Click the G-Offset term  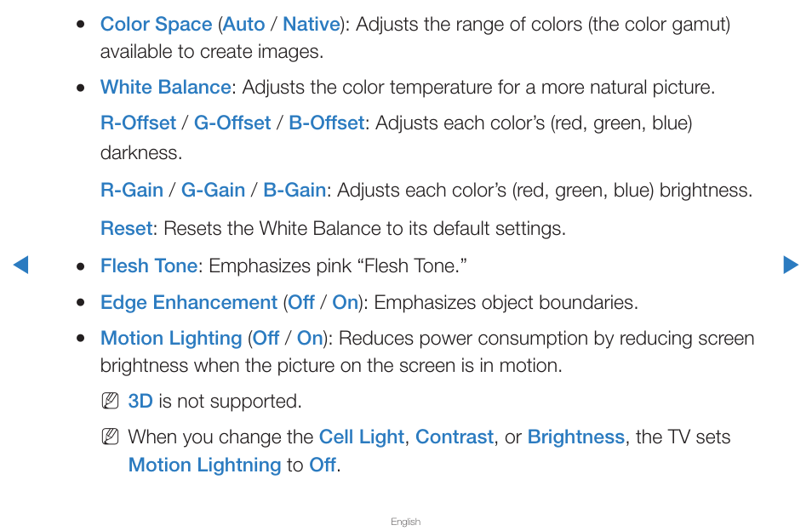[232, 123]
